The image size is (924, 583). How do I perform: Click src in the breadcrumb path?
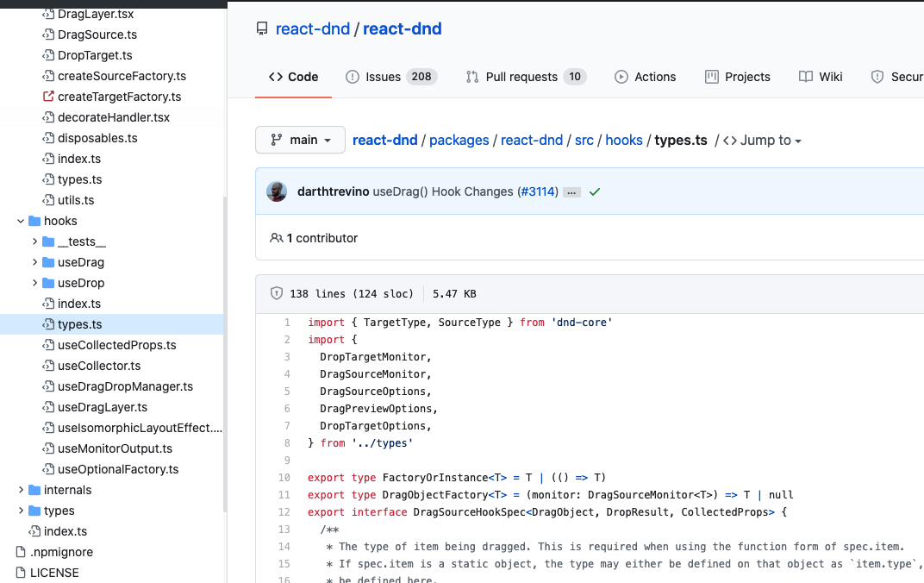[x=584, y=141]
